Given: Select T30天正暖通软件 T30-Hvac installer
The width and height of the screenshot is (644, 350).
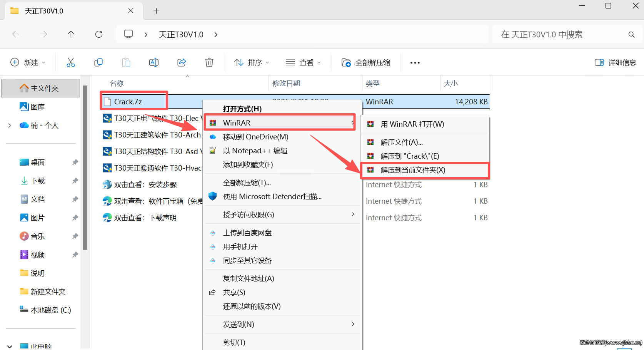Looking at the screenshot, I should [152, 168].
